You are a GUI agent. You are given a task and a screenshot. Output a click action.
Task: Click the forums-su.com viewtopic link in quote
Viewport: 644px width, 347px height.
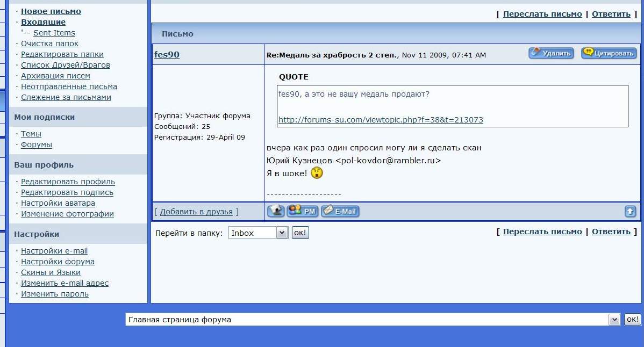[x=381, y=120]
